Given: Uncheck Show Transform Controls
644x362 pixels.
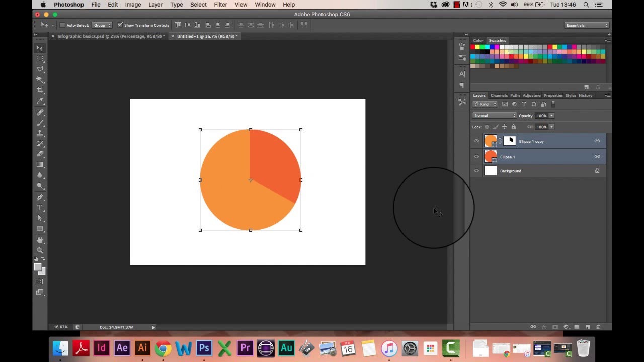Looking at the screenshot, I should [120, 25].
